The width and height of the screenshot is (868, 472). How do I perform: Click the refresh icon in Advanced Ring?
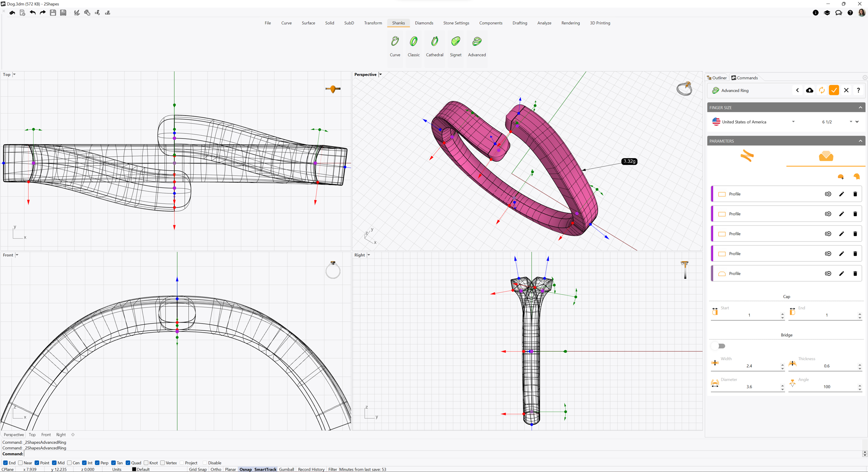point(822,90)
